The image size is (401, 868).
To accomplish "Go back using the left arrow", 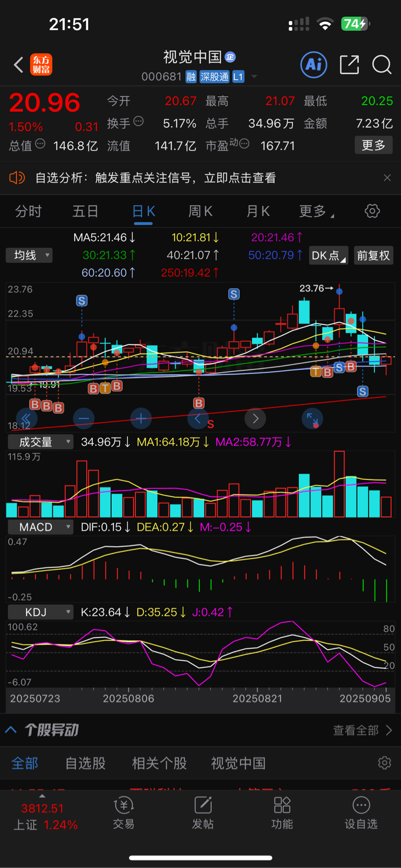I will [18, 65].
